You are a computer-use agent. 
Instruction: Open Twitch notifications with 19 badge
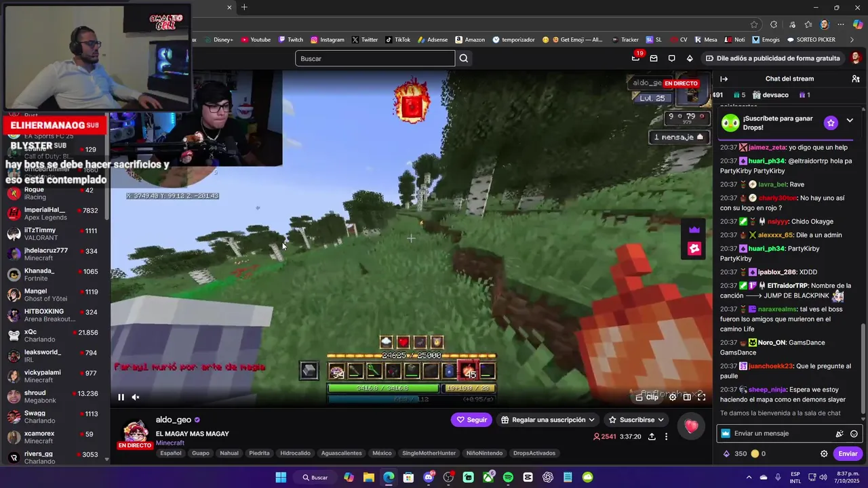coord(635,58)
